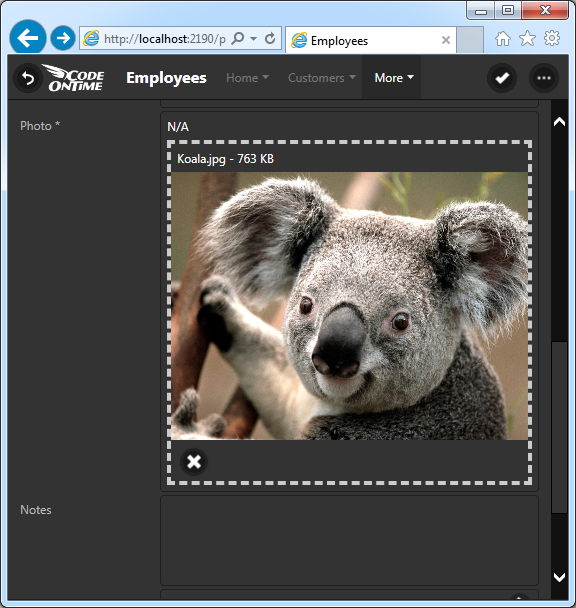
Task: Click the app undo back arrow icon
Action: coord(28,78)
